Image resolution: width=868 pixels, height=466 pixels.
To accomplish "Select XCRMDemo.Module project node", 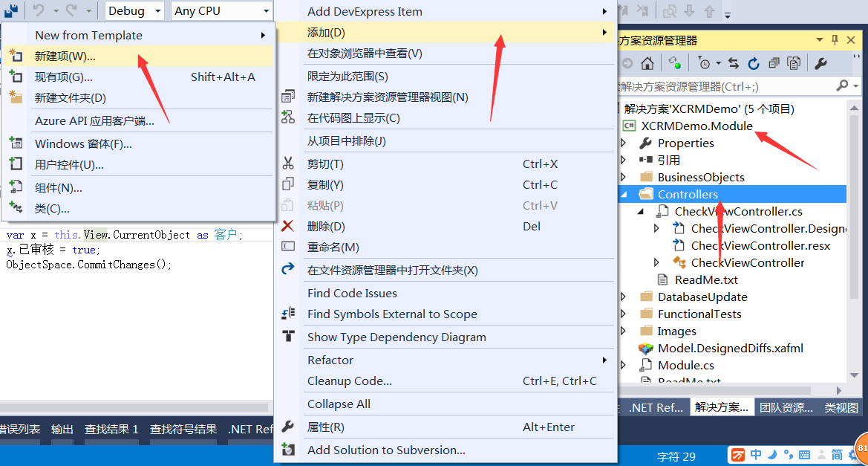I will coord(696,126).
